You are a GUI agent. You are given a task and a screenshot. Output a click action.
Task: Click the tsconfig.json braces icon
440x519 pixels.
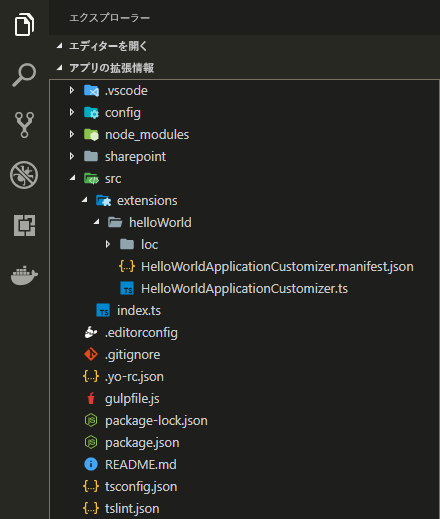91,486
